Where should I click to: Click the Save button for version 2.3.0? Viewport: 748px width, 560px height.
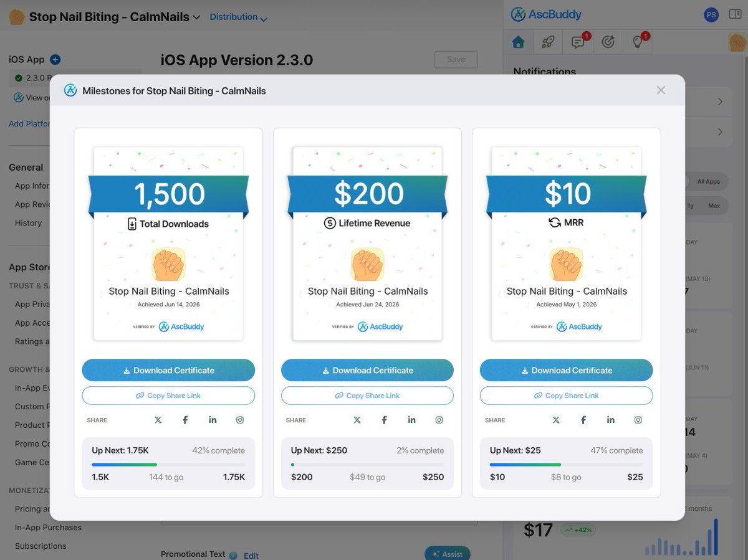point(456,59)
